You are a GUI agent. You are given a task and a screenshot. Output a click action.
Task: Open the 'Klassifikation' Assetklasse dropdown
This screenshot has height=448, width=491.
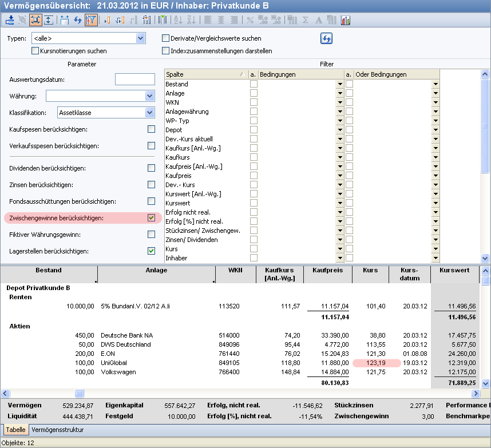(x=150, y=113)
